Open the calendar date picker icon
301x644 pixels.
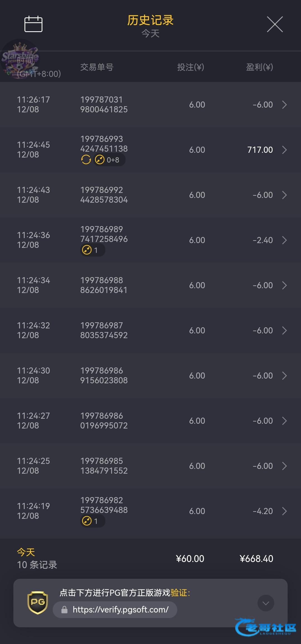tap(33, 24)
